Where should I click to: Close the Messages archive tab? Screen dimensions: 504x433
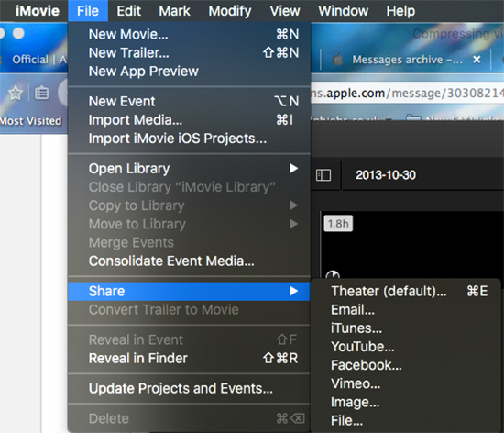pyautogui.click(x=477, y=60)
